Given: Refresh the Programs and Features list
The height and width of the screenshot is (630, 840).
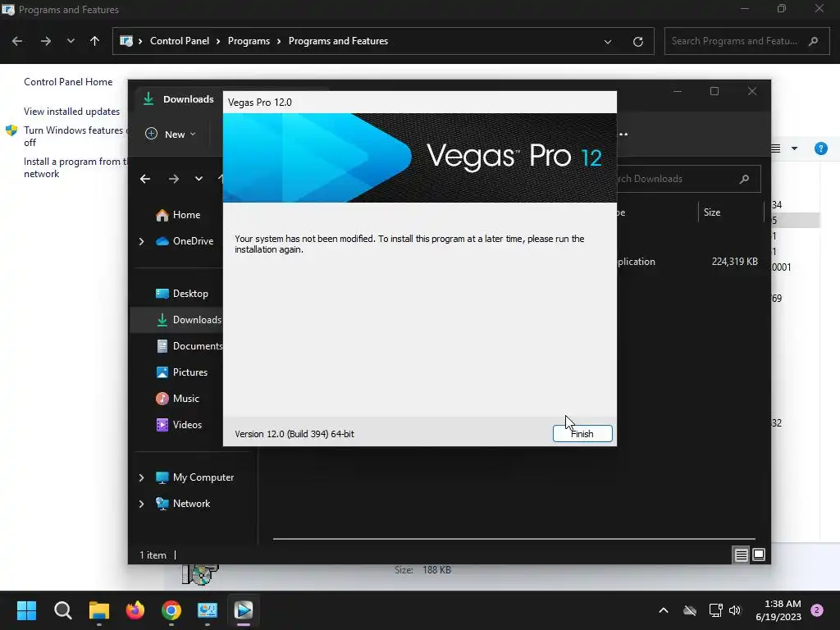Looking at the screenshot, I should (638, 41).
